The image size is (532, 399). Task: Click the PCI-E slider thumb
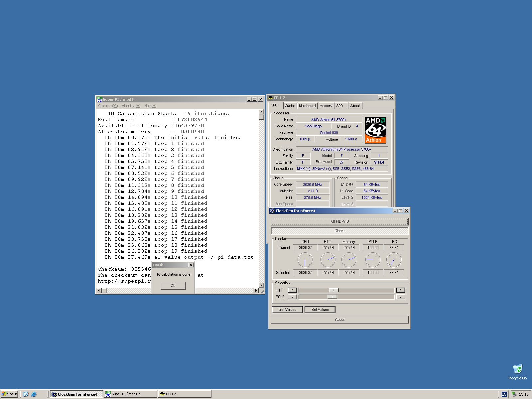(x=332, y=297)
